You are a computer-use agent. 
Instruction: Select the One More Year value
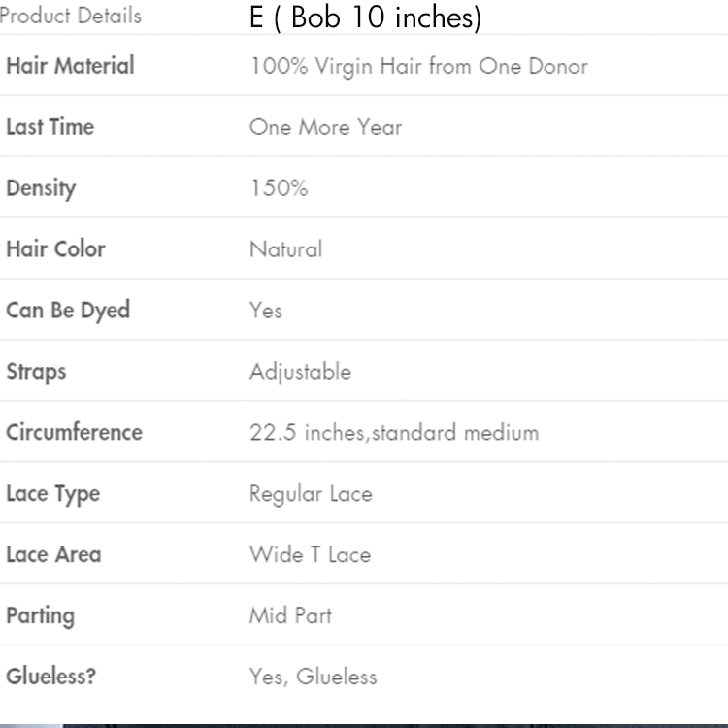[325, 127]
